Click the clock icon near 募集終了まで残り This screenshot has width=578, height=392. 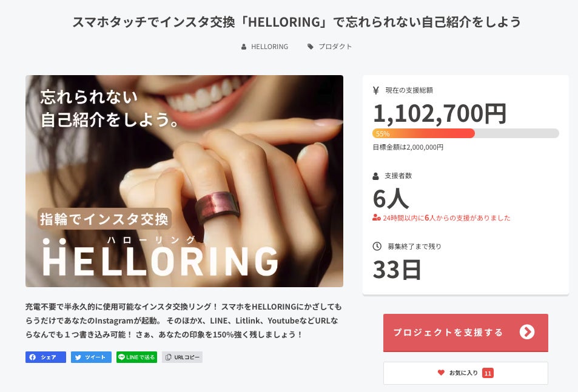[x=377, y=246]
